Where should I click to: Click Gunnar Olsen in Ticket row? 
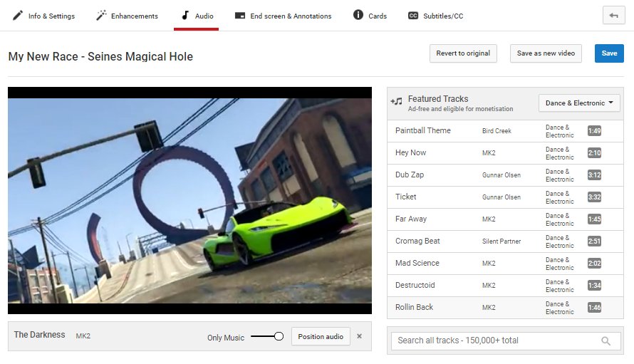tap(502, 197)
